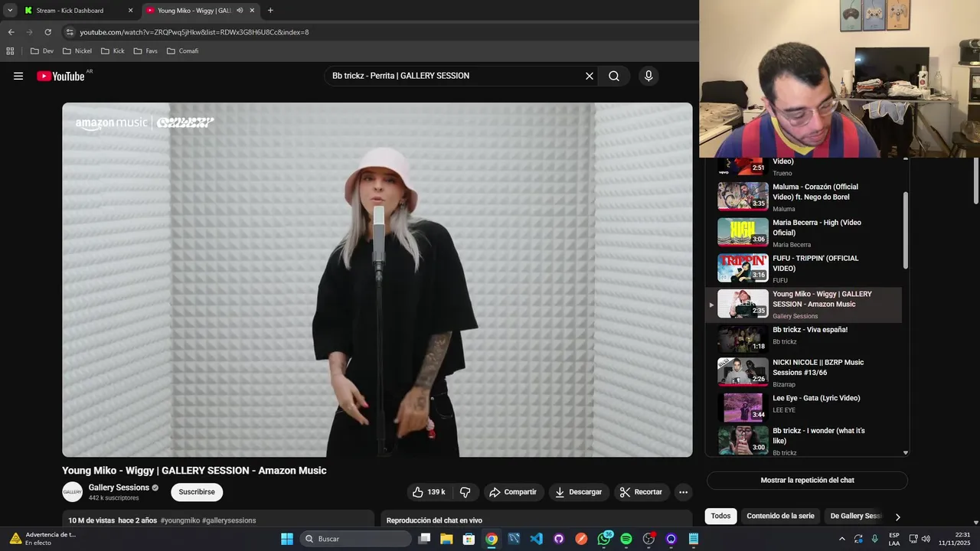Open the Gallery Sessions channel name link

[119, 487]
